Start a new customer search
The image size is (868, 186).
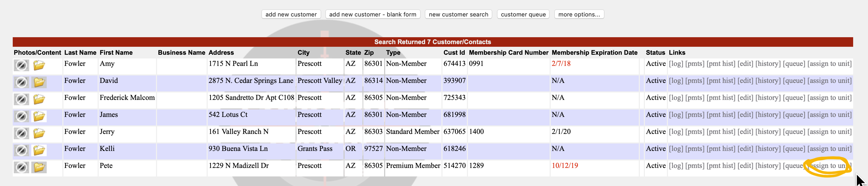click(458, 15)
